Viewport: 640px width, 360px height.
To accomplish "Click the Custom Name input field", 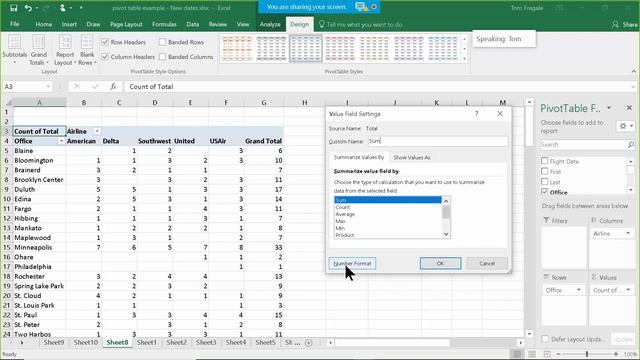I will coord(438,141).
